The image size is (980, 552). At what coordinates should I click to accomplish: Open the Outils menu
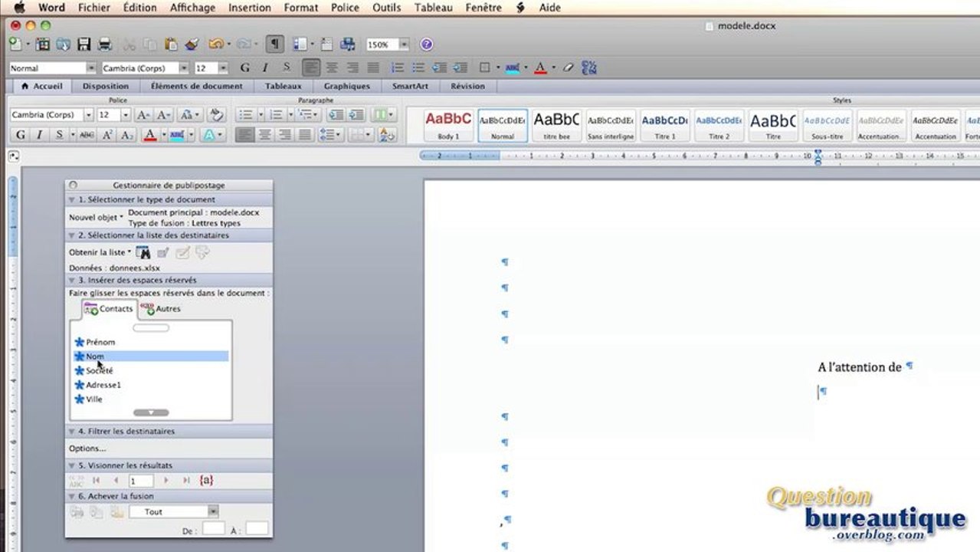coord(387,8)
